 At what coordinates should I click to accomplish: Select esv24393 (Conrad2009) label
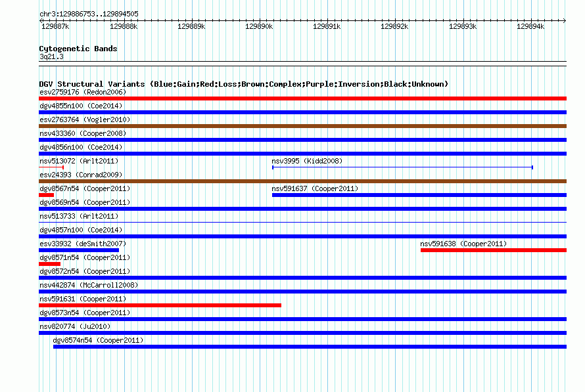[81, 175]
